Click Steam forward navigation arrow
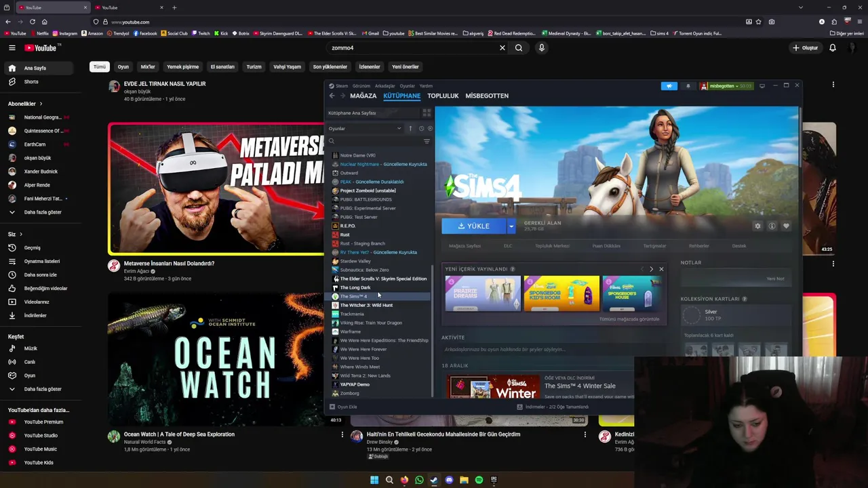This screenshot has width=868, height=488. tap(342, 96)
